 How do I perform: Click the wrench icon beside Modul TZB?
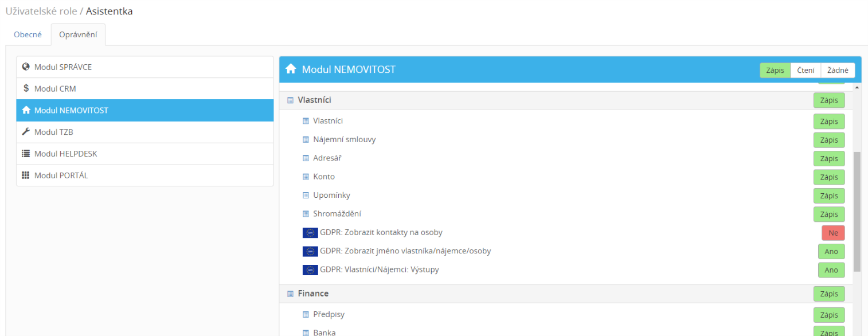tap(26, 132)
